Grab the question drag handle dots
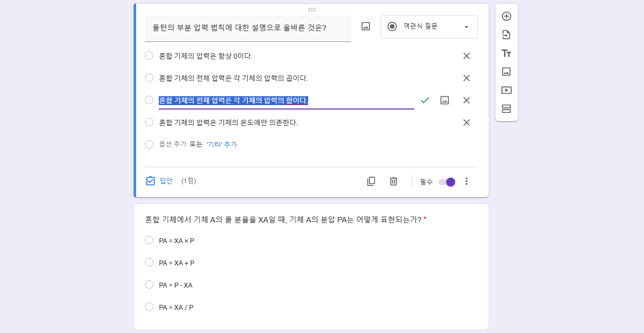 tap(312, 9)
